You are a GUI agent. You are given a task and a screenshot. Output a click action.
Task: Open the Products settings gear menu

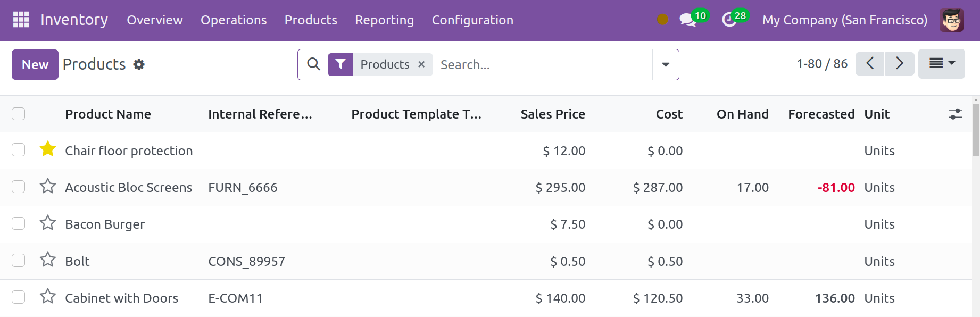point(139,64)
